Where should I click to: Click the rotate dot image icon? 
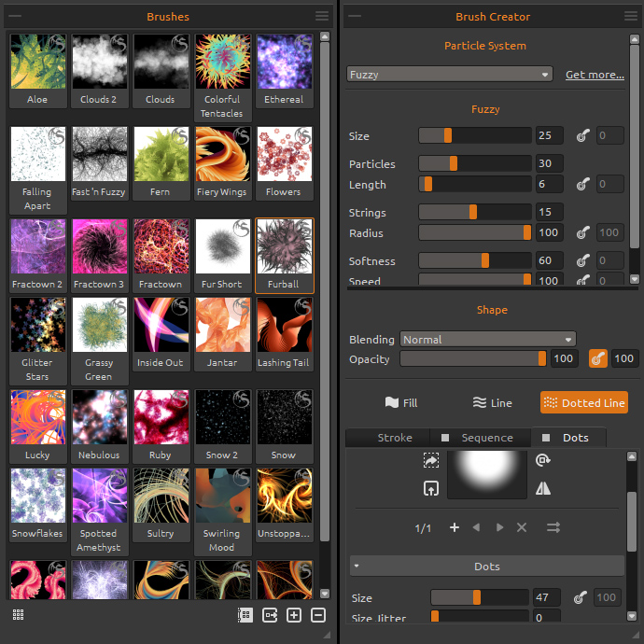tap(544, 460)
